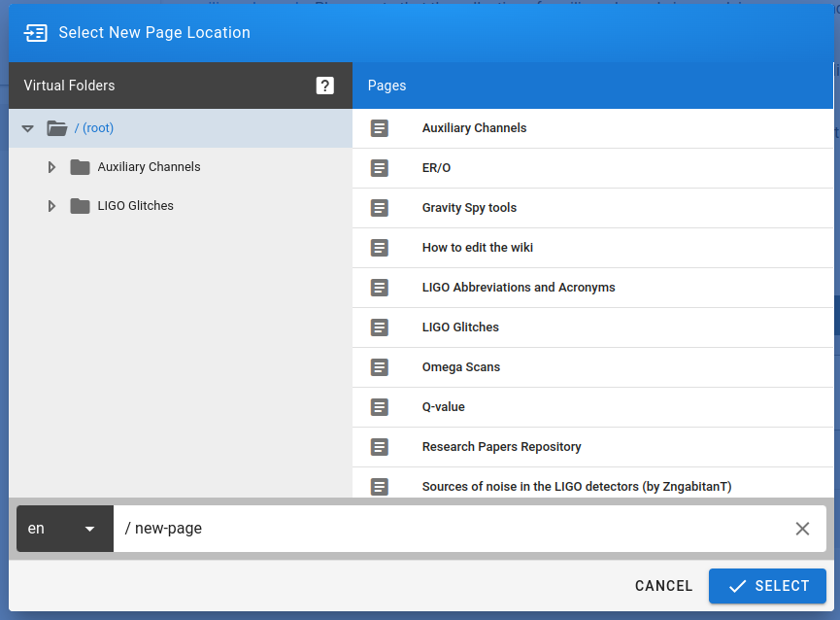Click the Virtual Folders help question-mark icon

pos(325,86)
